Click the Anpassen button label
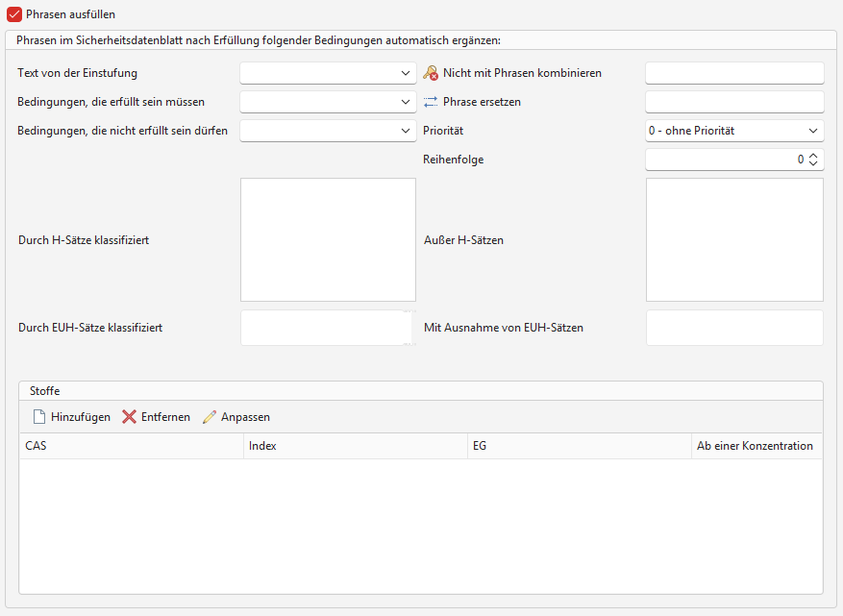This screenshot has width=843, height=616. click(246, 417)
